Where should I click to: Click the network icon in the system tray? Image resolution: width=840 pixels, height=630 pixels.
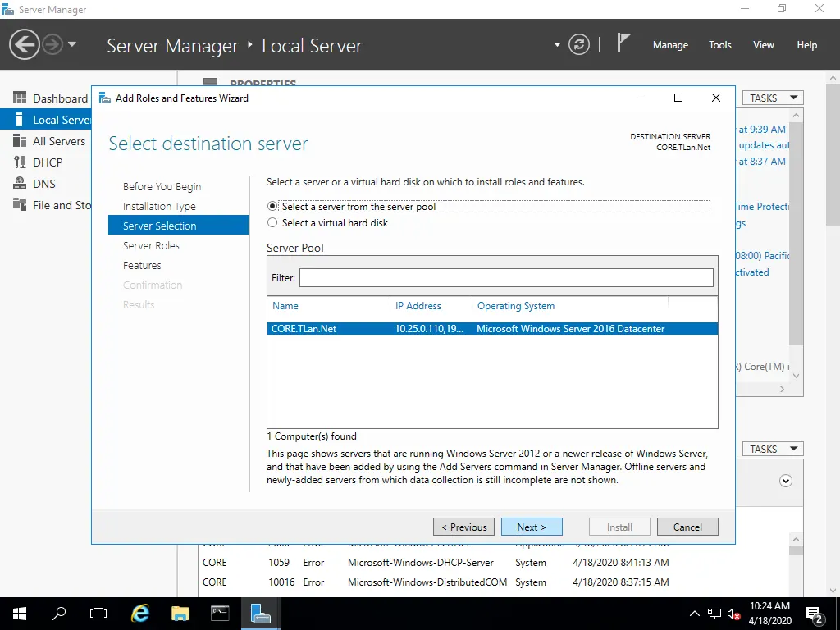tap(714, 614)
